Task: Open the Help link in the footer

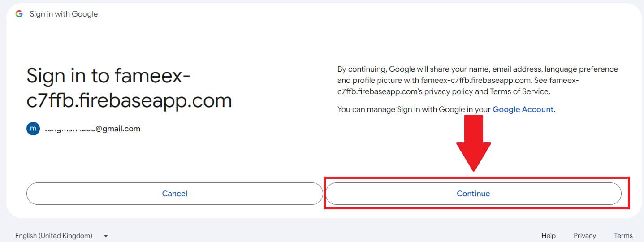Action: pos(548,236)
